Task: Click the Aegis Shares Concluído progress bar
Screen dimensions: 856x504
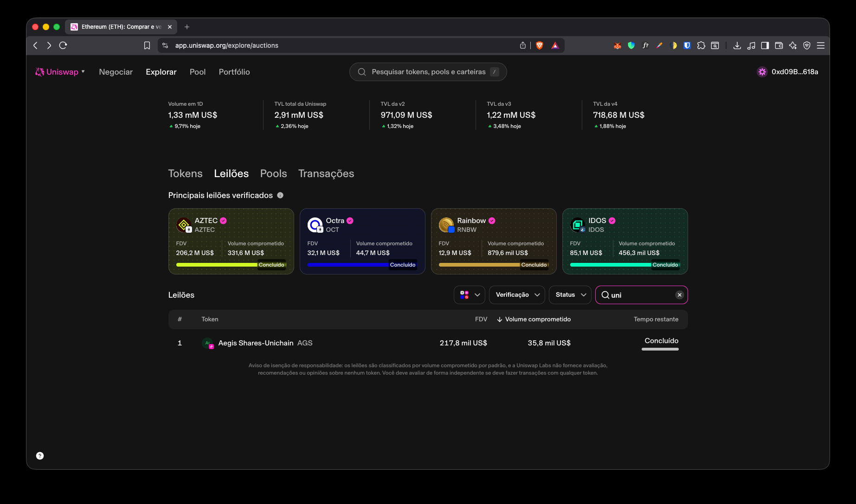Action: [x=660, y=349]
